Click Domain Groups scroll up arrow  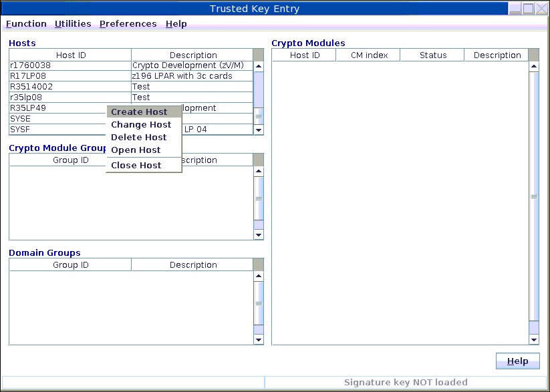(259, 276)
